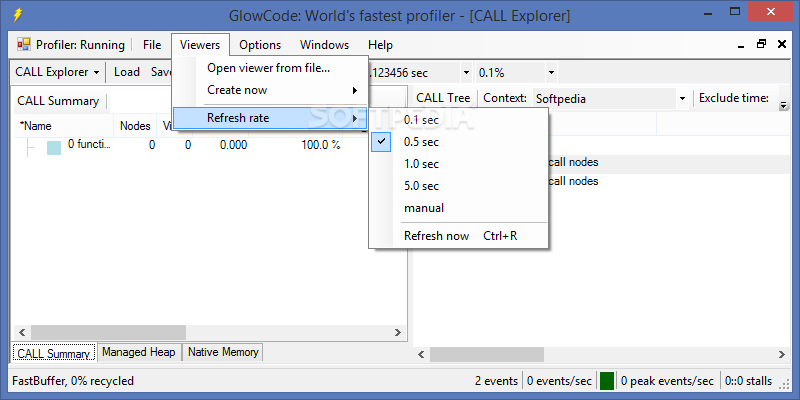Sort by the *Name column header
Image resolution: width=800 pixels, height=400 pixels.
(x=63, y=126)
